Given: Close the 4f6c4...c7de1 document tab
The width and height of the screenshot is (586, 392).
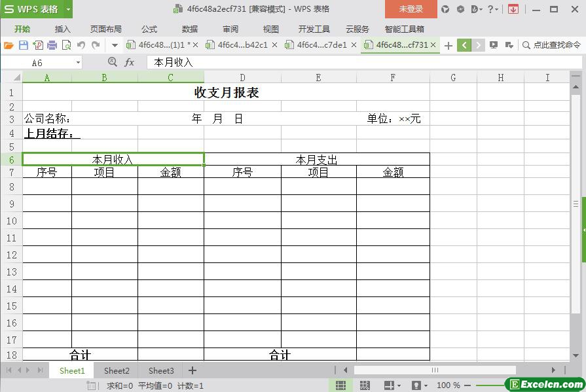Looking at the screenshot, I should (x=354, y=45).
